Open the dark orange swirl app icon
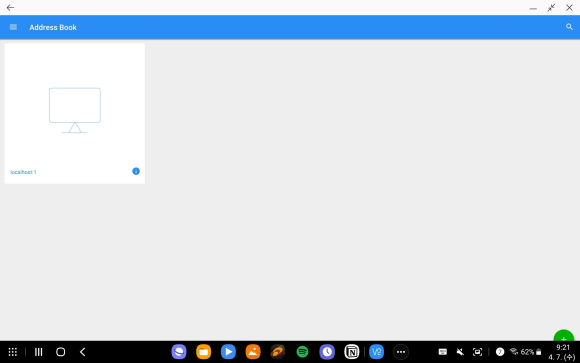This screenshot has width=580, height=363. 278,352
